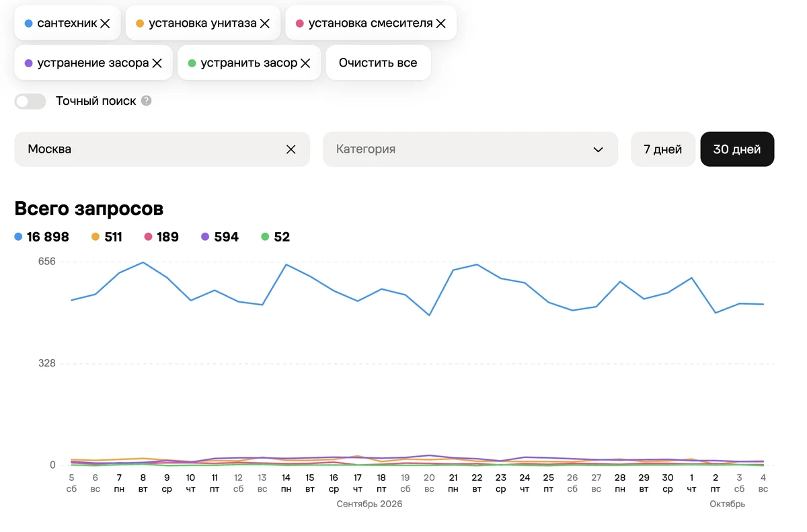Click the 594 total value
Image resolution: width=807 pixels, height=532 pixels.
pyautogui.click(x=226, y=237)
